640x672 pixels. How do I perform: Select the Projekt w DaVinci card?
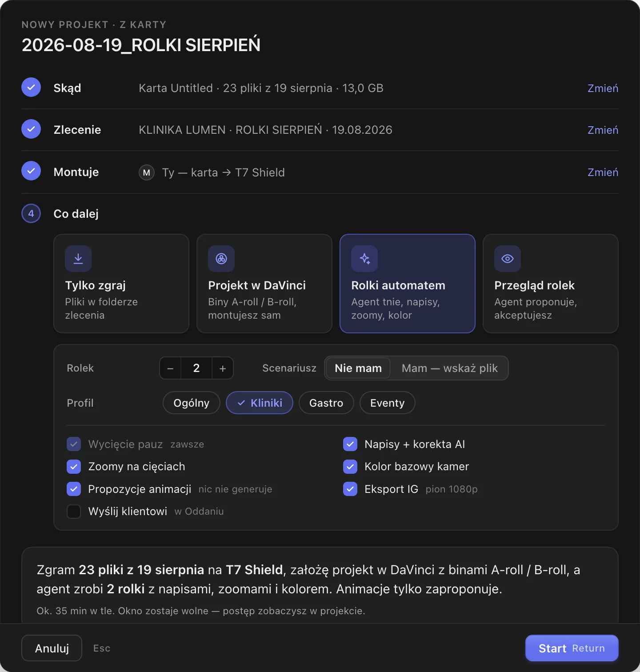[264, 284]
